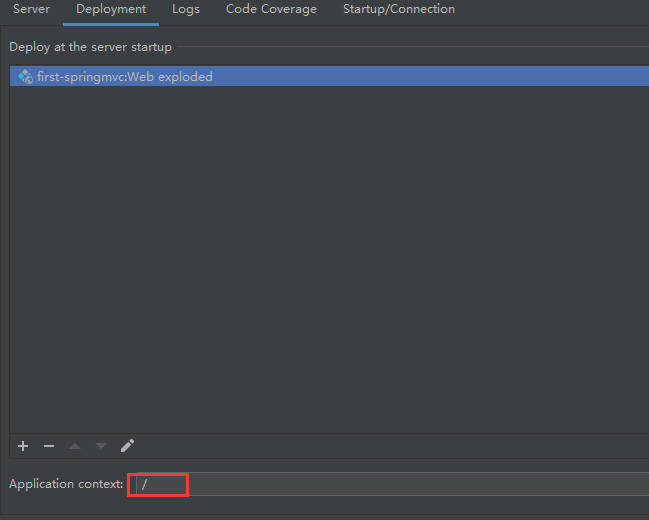
Task: Move artifact up with up arrow
Action: point(75,446)
